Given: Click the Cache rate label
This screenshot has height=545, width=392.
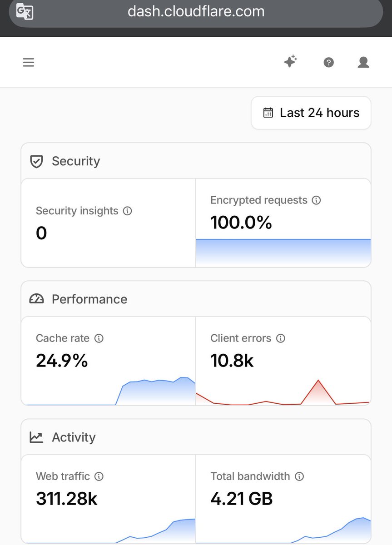Looking at the screenshot, I should pos(63,338).
